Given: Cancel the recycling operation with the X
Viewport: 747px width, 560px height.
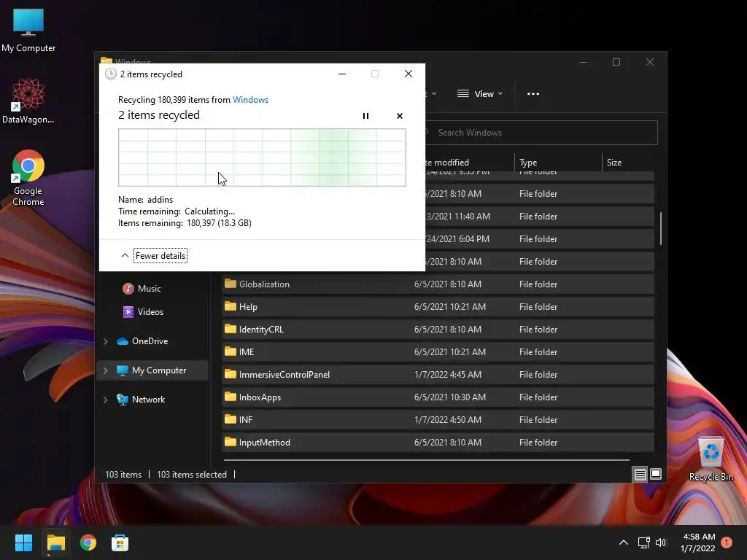Looking at the screenshot, I should point(400,116).
